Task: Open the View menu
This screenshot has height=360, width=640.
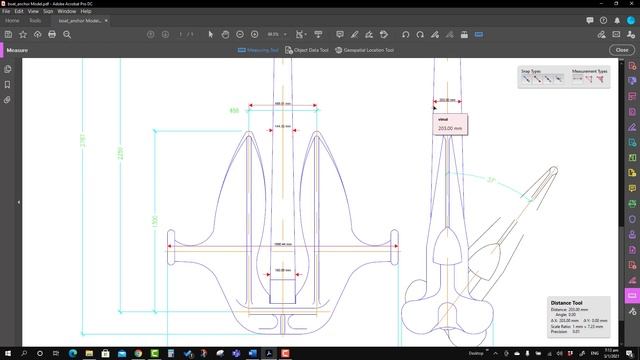Action: click(x=33, y=11)
